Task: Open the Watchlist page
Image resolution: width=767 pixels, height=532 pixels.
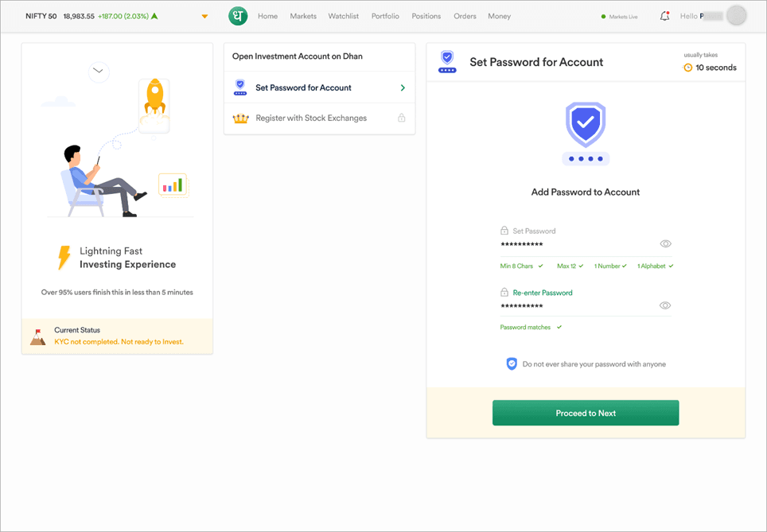Action: (x=344, y=16)
